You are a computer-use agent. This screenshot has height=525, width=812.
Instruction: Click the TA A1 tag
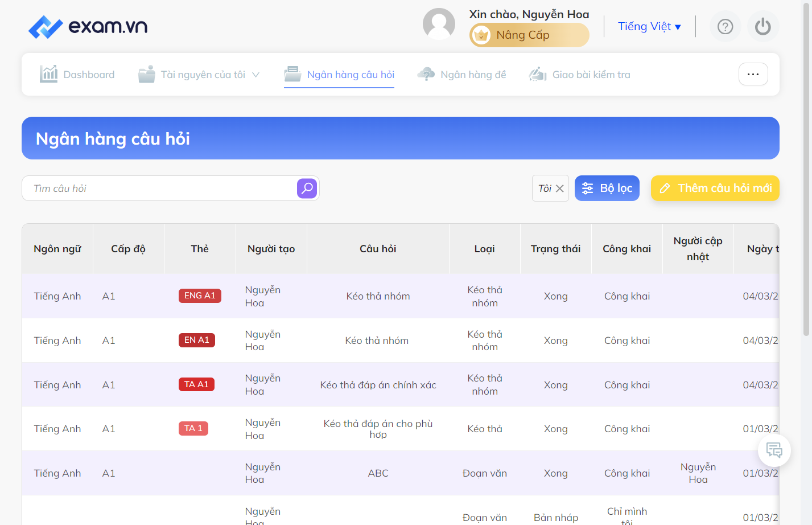point(196,385)
